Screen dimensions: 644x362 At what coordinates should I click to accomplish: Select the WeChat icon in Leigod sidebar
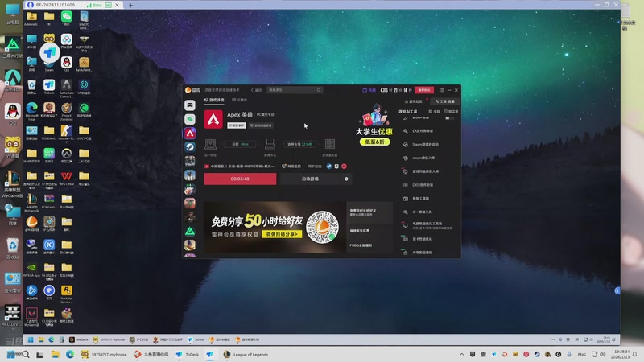point(190,119)
